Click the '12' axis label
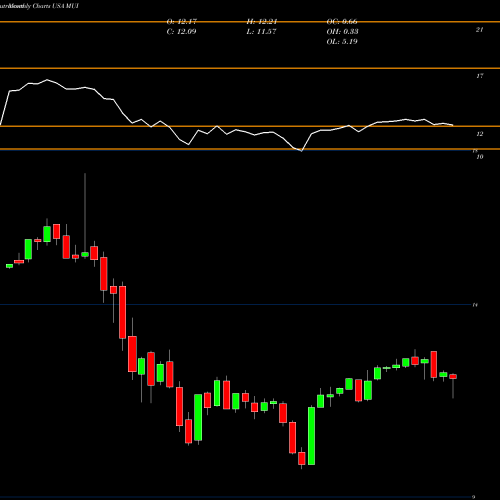500x500 pixels. pyautogui.click(x=479, y=134)
